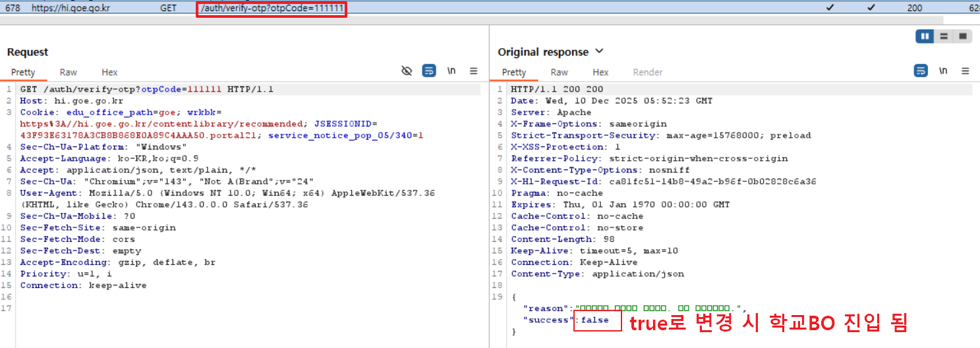Select history row 678 for hi.goe.go.kr
The image size is (980, 348).
(71, 8)
